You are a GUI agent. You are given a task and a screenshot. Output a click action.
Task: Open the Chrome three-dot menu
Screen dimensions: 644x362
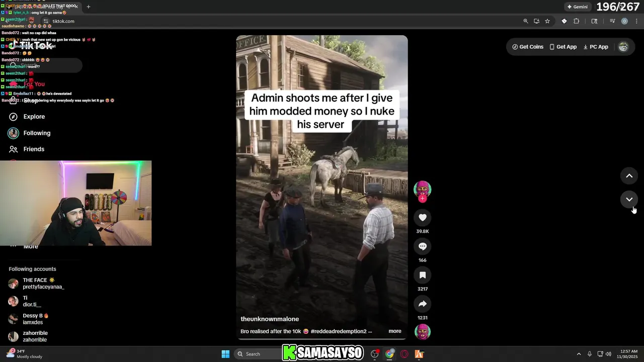click(637, 21)
